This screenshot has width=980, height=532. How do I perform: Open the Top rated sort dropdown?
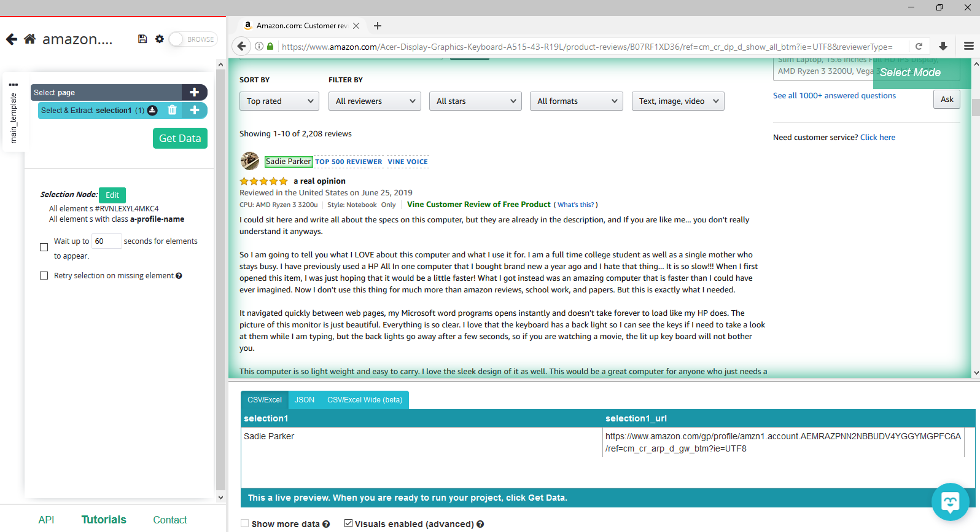(x=279, y=101)
